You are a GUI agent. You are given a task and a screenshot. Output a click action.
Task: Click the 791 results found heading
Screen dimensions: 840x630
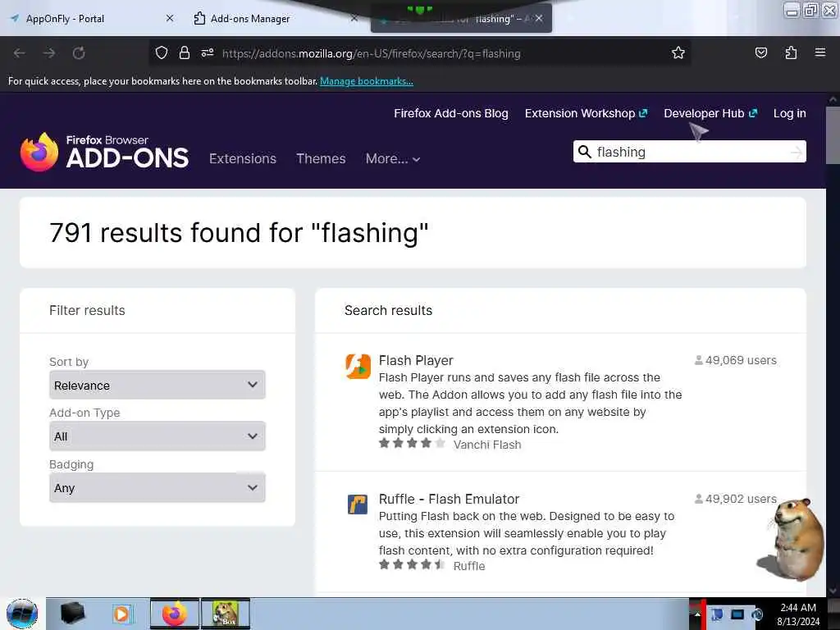[x=239, y=232]
